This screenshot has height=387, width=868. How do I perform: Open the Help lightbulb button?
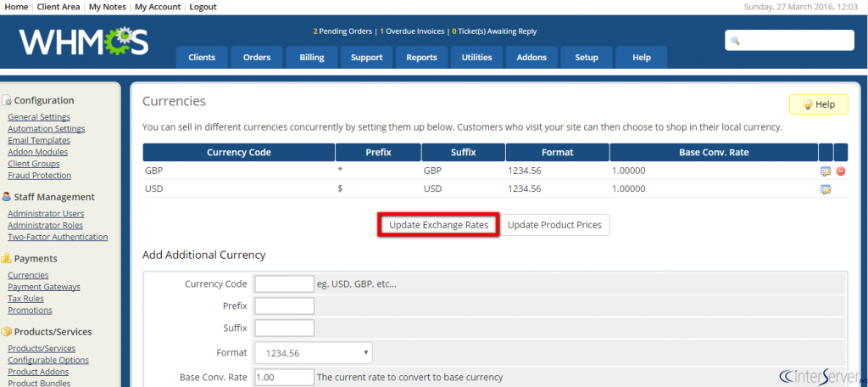click(x=818, y=104)
